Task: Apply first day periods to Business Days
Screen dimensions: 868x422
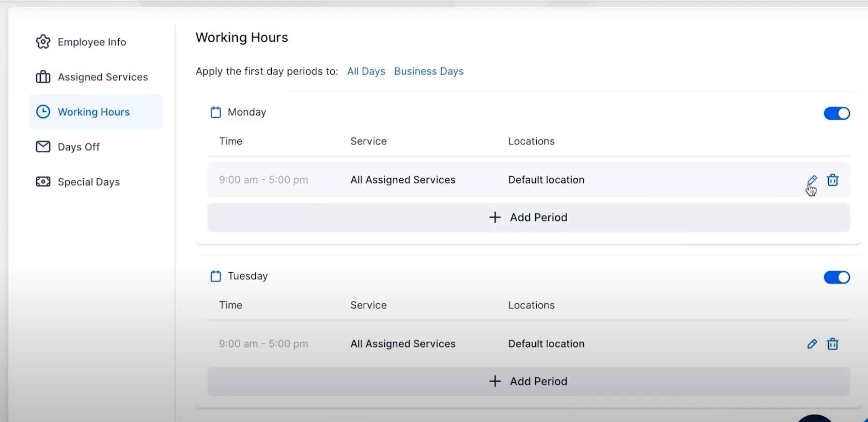Action: [429, 71]
